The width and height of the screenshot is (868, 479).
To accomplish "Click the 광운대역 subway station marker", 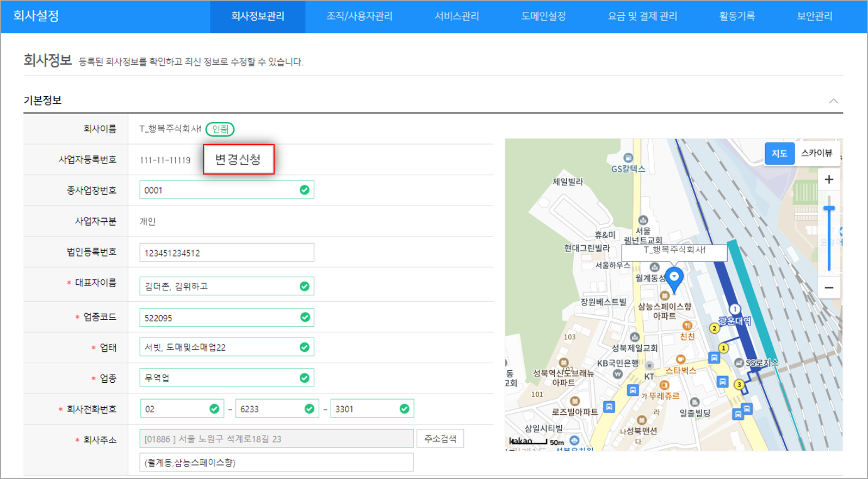I will tap(734, 309).
